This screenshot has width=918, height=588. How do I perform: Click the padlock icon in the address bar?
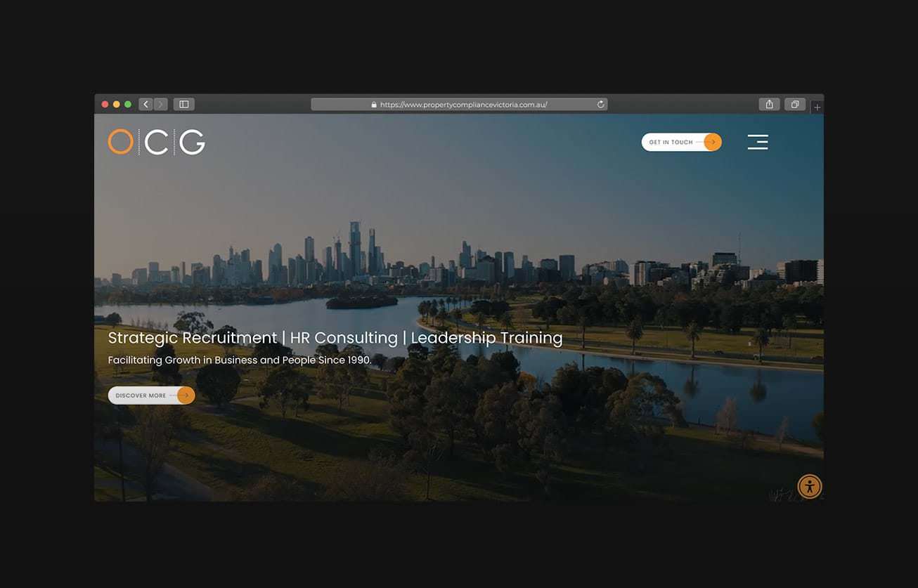pos(374,105)
